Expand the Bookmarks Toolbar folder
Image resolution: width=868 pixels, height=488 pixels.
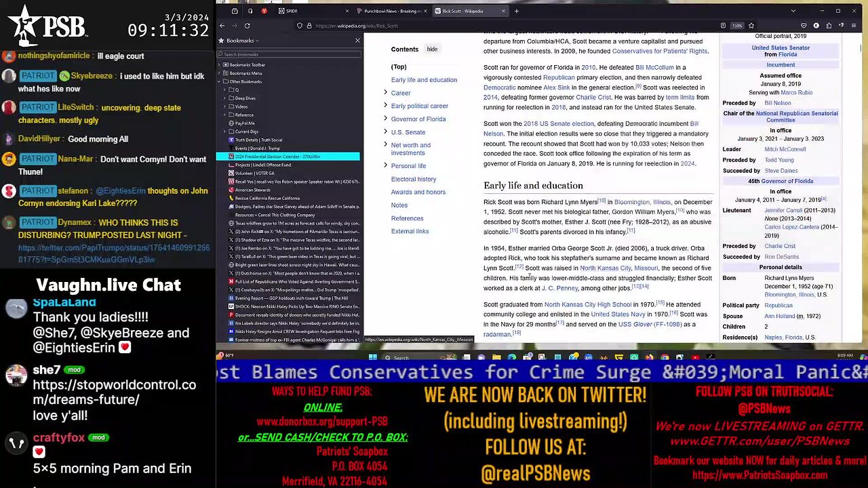click(220, 65)
